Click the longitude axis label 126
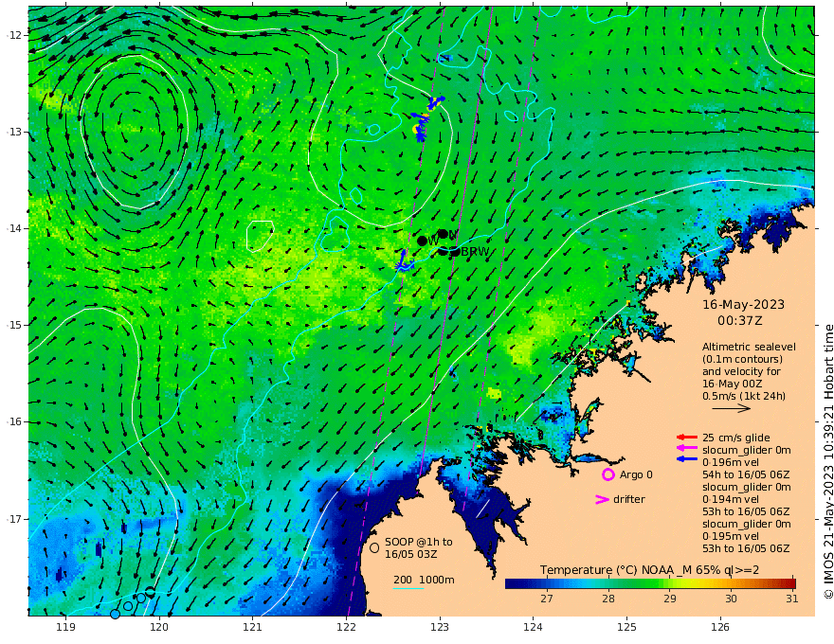The width and height of the screenshot is (834, 644). (x=720, y=628)
